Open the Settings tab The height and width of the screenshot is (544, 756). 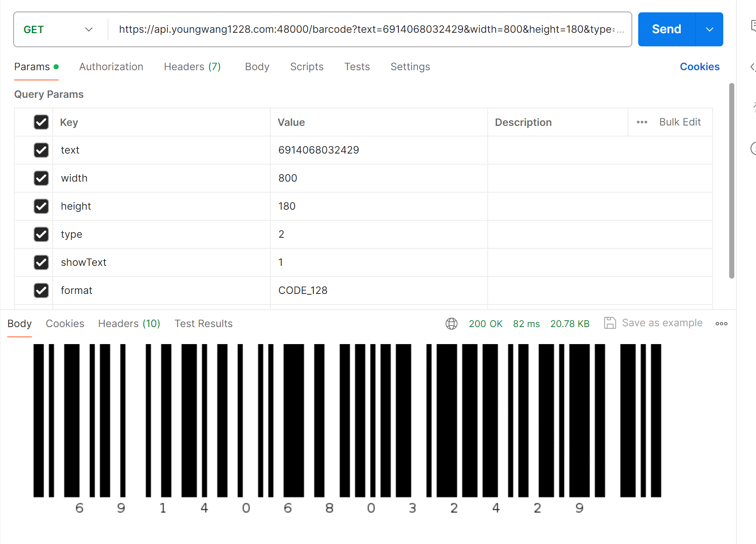410,67
